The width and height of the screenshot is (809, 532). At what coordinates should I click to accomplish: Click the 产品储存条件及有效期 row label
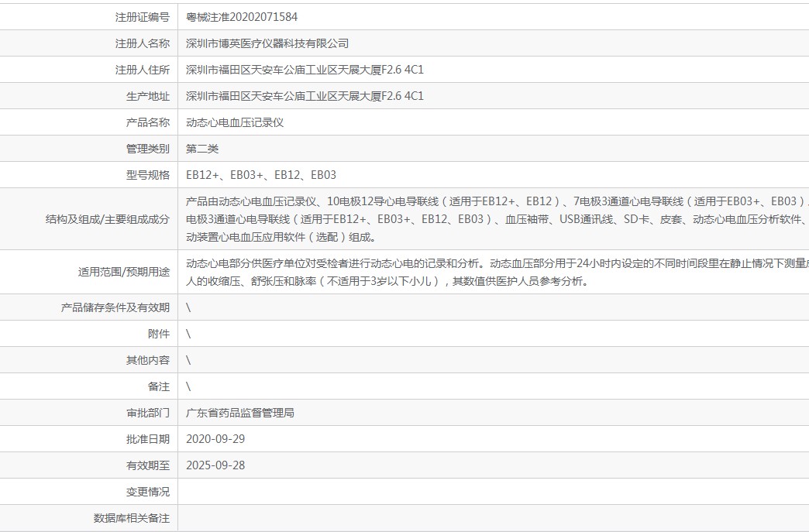pos(115,307)
